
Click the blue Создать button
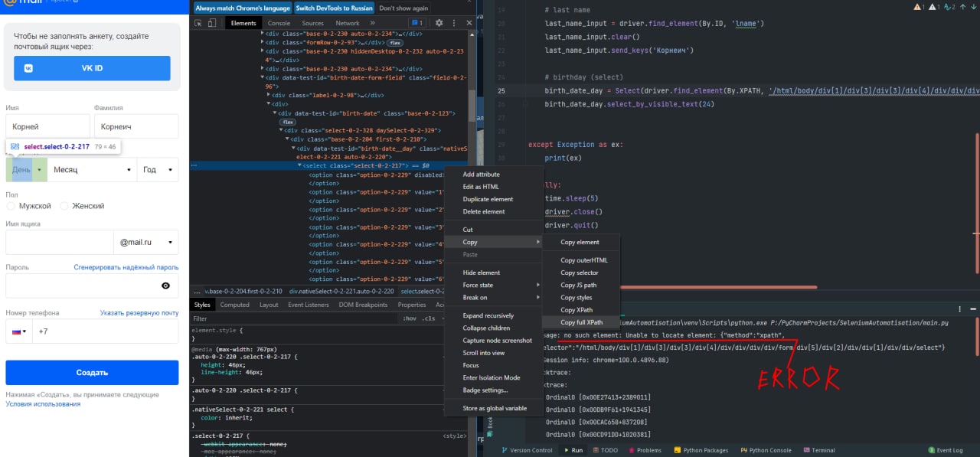tap(92, 373)
